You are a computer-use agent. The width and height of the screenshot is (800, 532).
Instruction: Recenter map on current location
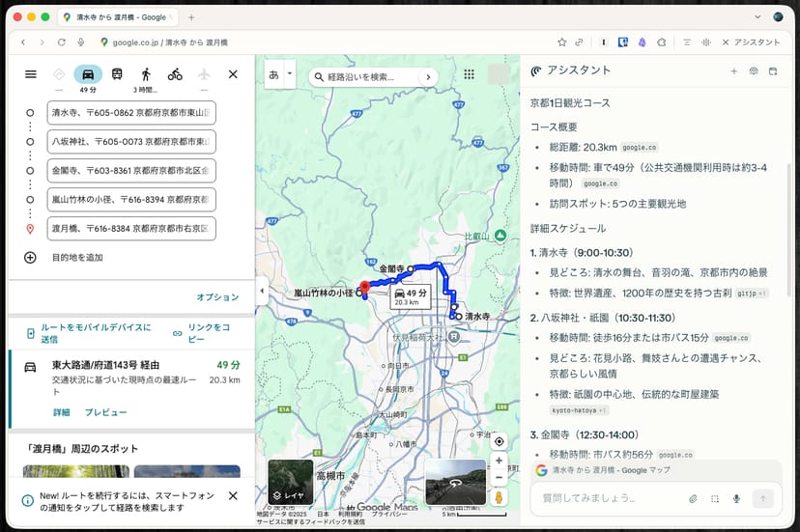[x=499, y=442]
